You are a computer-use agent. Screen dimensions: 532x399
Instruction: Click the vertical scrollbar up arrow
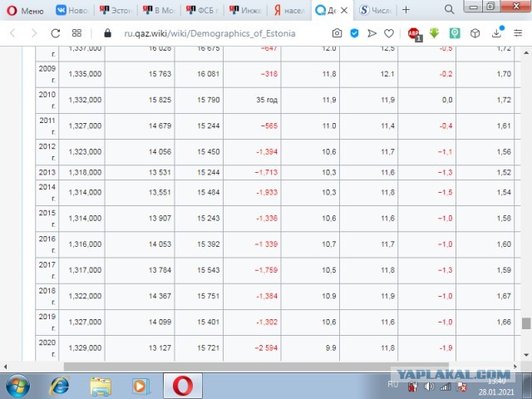pyautogui.click(x=526, y=52)
